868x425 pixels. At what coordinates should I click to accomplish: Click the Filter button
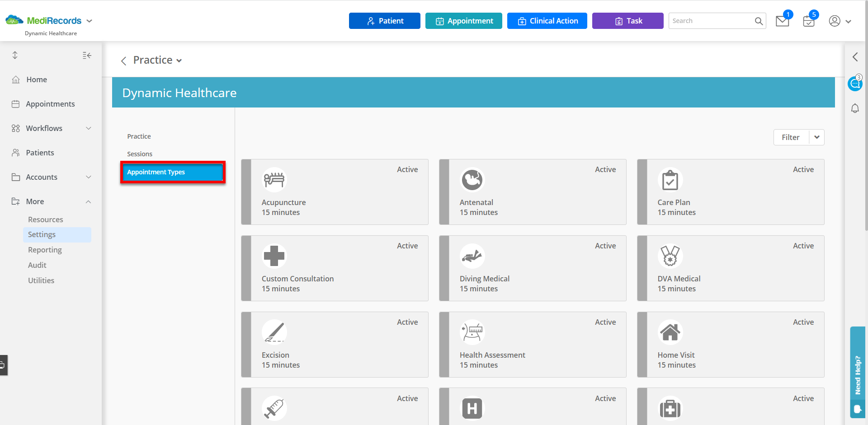[791, 137]
